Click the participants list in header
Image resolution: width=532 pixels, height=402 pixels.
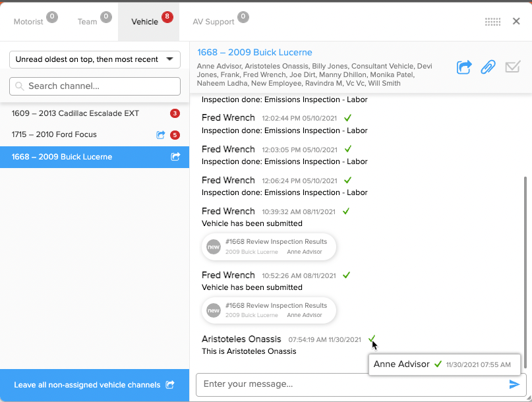point(314,74)
